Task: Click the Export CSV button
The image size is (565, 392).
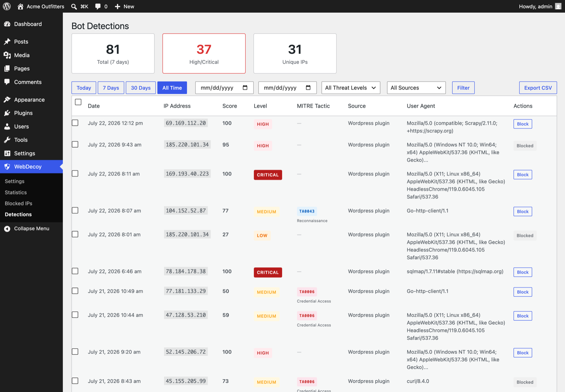Action: (x=538, y=88)
